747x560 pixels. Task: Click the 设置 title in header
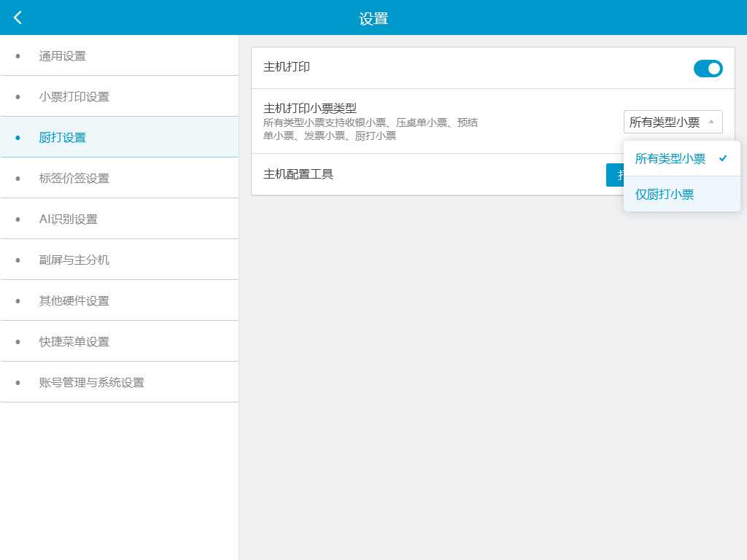point(373,18)
